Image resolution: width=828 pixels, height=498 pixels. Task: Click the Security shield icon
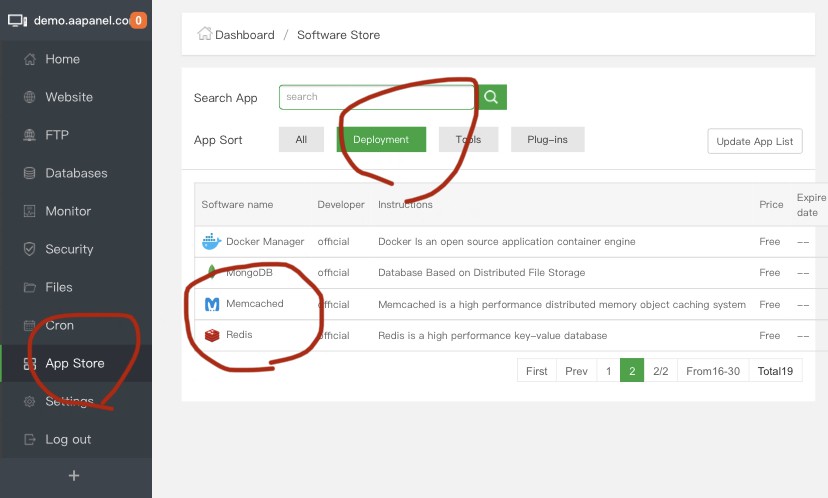[30, 249]
